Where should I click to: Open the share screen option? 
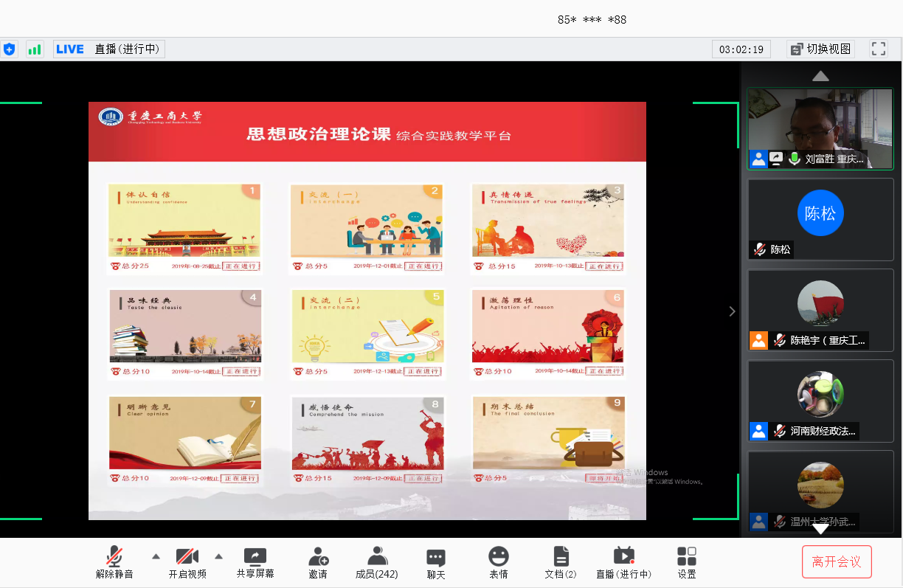[x=255, y=563]
